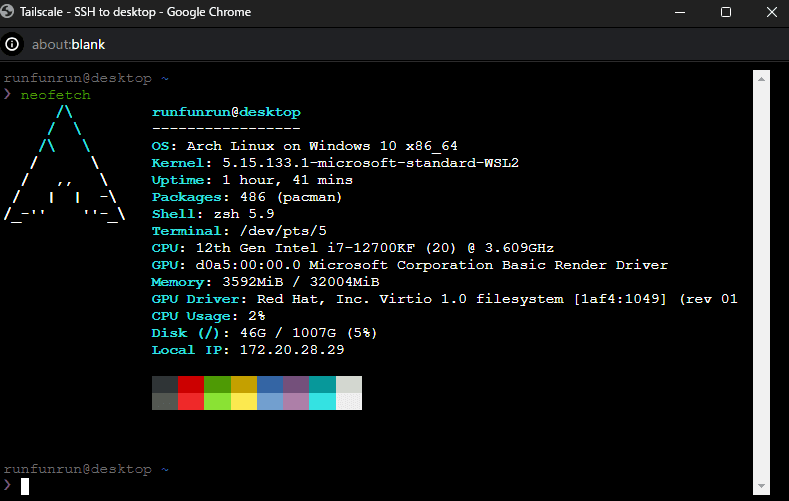Viewport: 789px width, 501px height.
Task: Click the scrollbar up arrow
Action: coord(761,79)
